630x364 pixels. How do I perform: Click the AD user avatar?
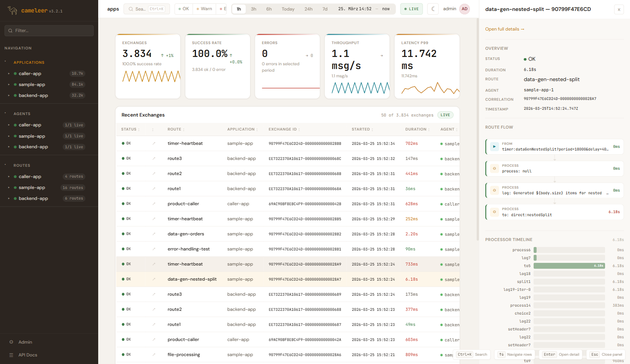pos(465,9)
